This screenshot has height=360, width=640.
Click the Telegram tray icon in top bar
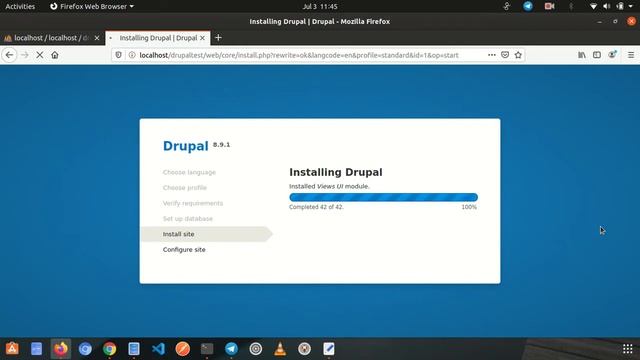coord(528,6)
